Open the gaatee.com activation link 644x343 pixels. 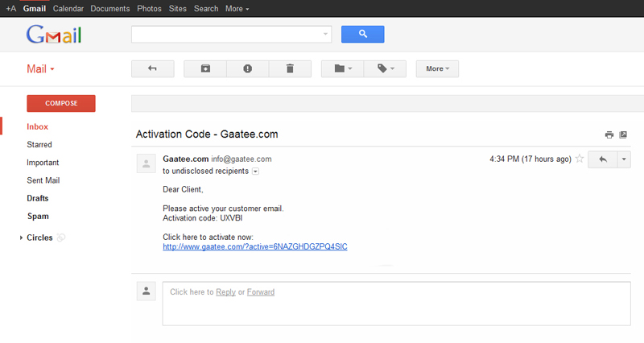(x=255, y=246)
